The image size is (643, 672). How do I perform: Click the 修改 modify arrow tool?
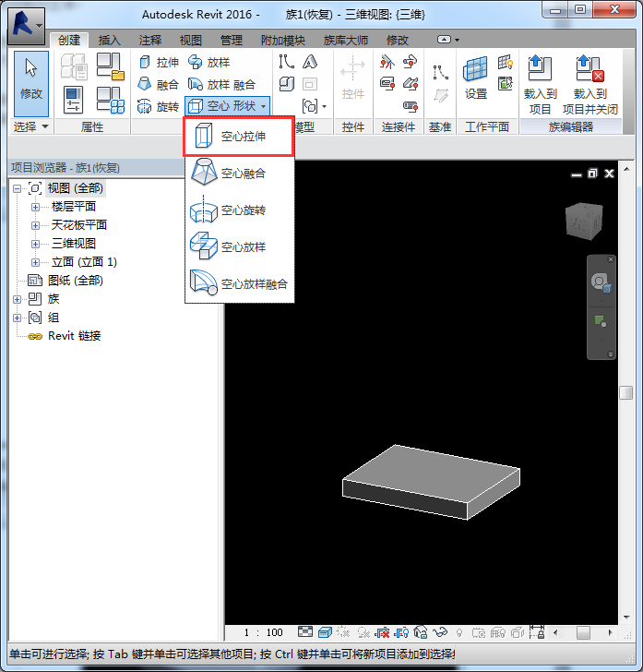tap(31, 78)
